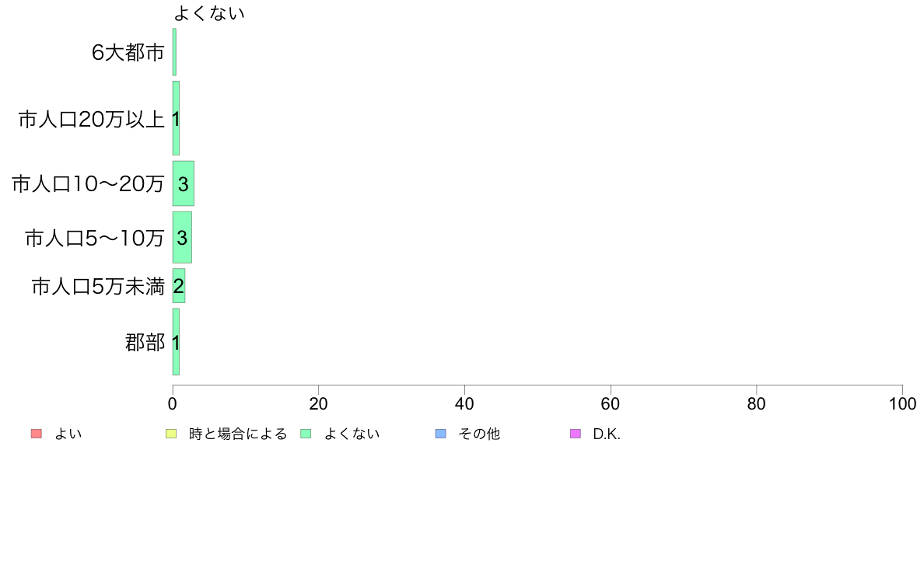Image resolution: width=924 pixels, height=572 pixels.
Task: Click the magenta D.K. legend swatch
Action: (575, 434)
